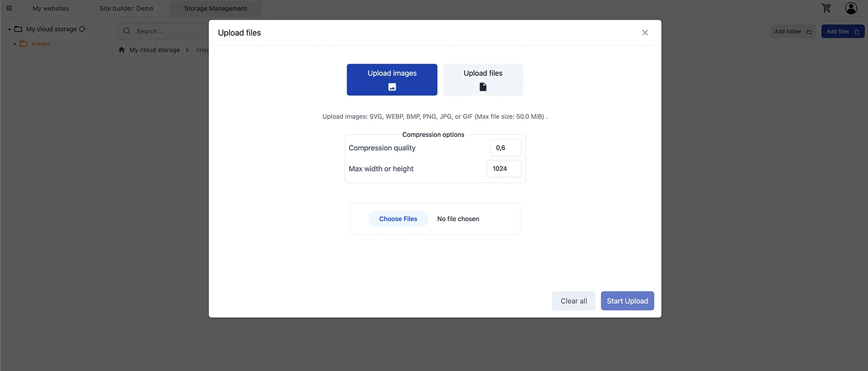Click the Clear all button
The width and height of the screenshot is (868, 371).
(x=573, y=301)
